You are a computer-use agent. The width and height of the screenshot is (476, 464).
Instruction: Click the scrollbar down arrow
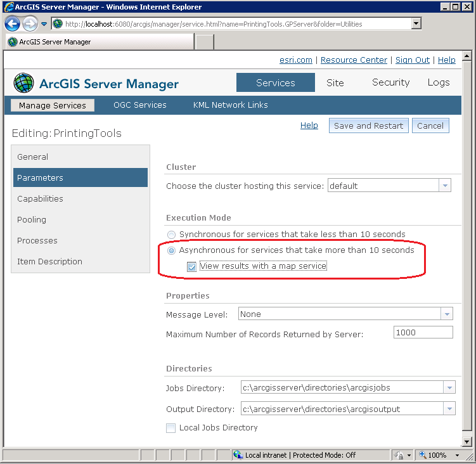(x=467, y=441)
